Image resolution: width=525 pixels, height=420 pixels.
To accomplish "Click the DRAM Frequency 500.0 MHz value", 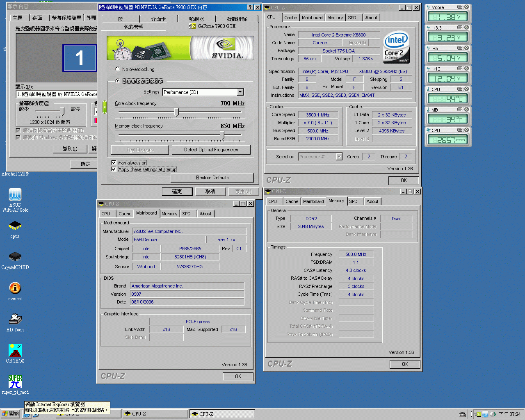I will pyautogui.click(x=356, y=254).
